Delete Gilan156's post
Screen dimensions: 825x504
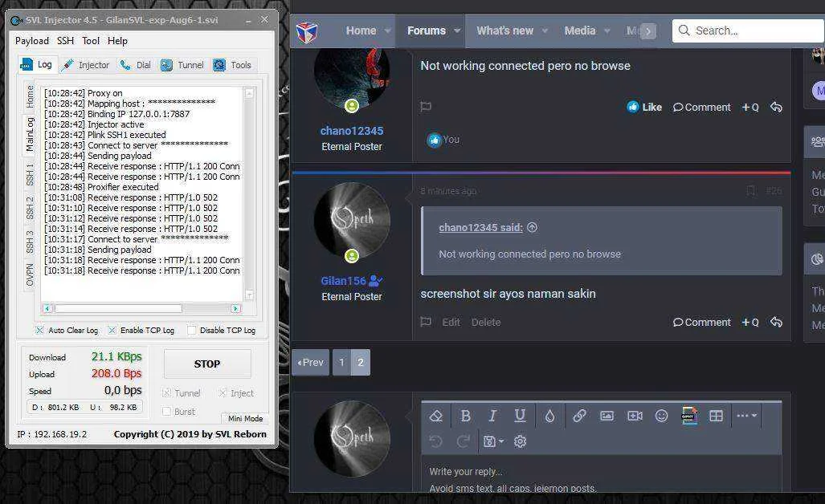(x=486, y=322)
